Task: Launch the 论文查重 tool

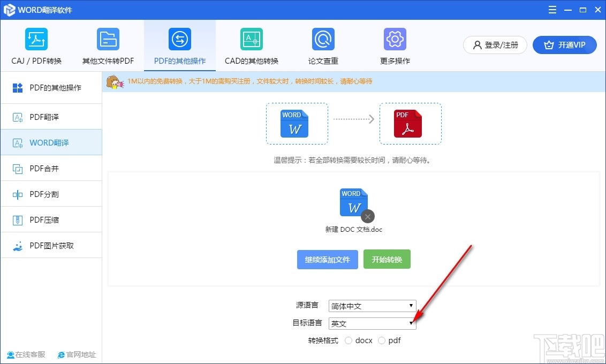Action: [x=323, y=45]
